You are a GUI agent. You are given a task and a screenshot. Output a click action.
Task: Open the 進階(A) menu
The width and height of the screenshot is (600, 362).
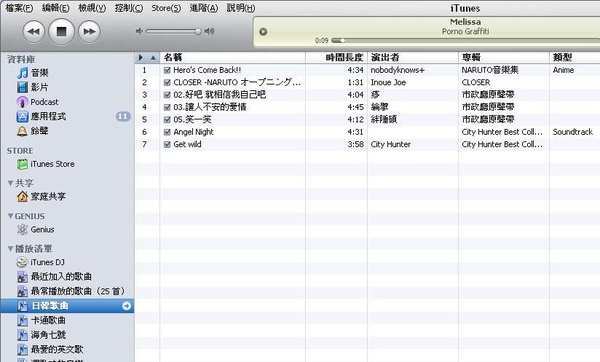[204, 8]
